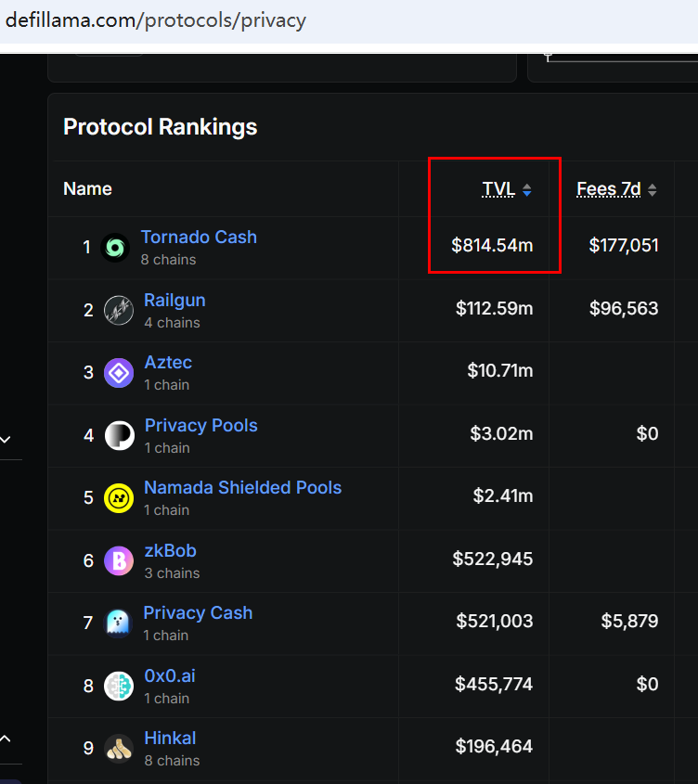Click the zkBob protocol logo

tap(119, 560)
